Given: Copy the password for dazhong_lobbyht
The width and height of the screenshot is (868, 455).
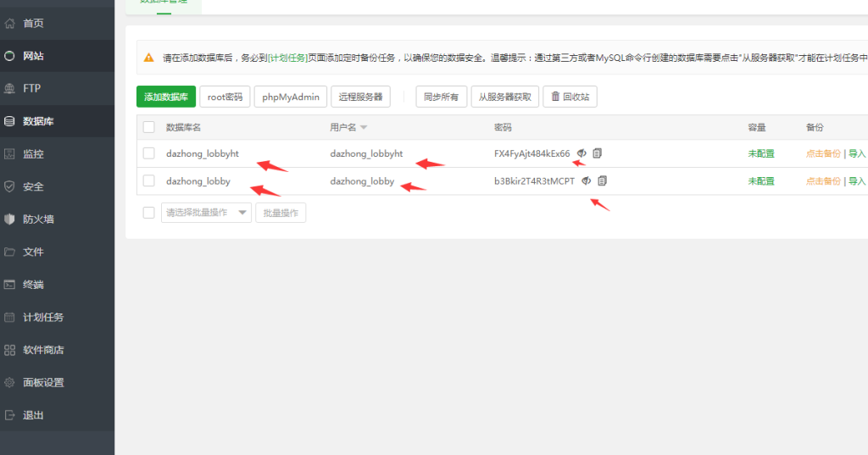Looking at the screenshot, I should tap(597, 153).
